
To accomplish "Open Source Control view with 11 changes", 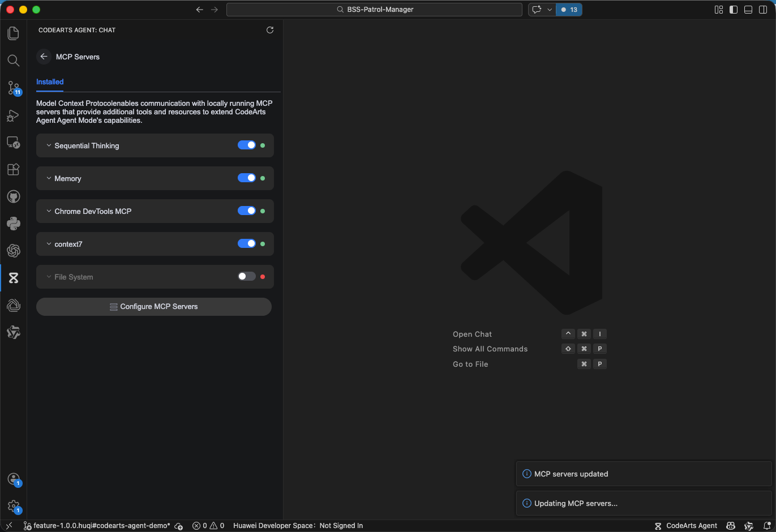I will coord(14,88).
